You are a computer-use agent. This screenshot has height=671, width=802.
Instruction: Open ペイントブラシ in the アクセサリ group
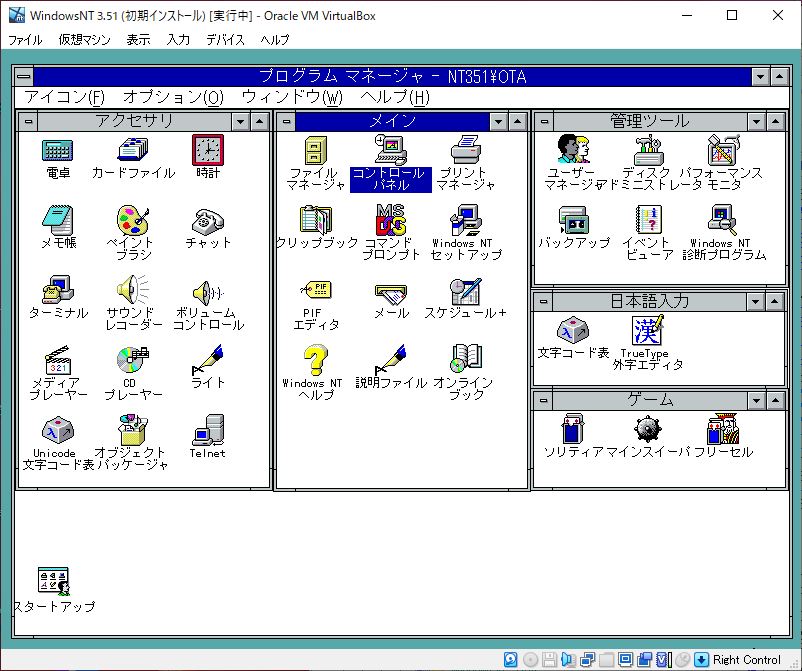pos(133,220)
